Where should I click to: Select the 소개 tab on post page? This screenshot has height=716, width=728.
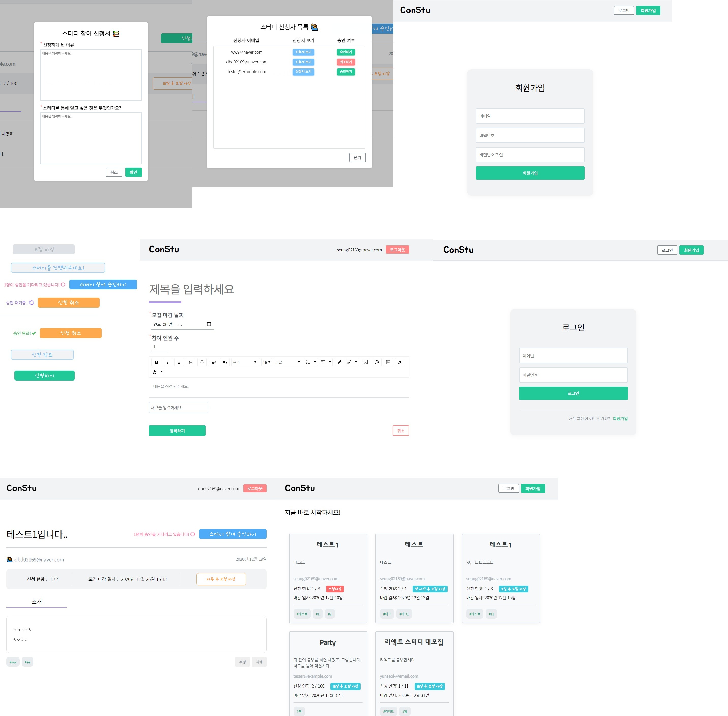click(36, 601)
